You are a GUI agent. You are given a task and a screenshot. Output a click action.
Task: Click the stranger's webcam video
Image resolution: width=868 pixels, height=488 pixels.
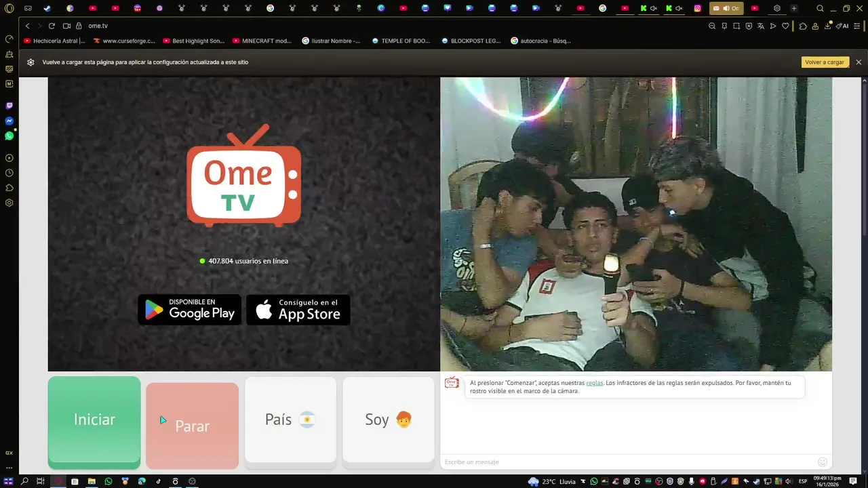coord(636,224)
